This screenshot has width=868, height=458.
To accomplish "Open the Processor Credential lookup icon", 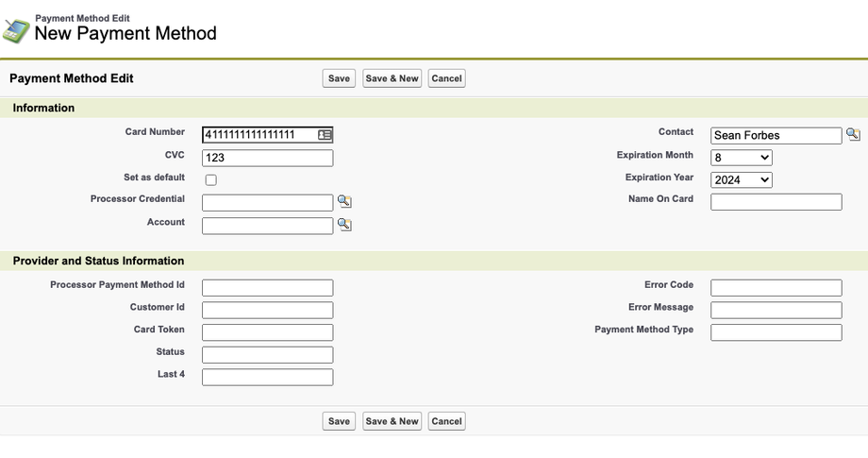I will [344, 202].
